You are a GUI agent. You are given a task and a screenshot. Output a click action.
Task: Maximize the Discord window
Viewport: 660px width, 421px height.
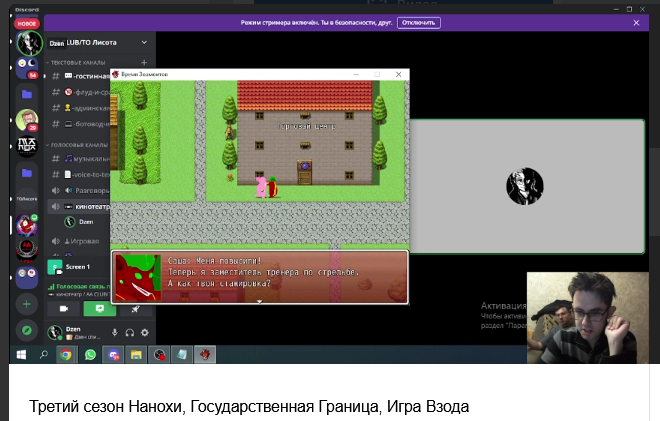(630, 9)
